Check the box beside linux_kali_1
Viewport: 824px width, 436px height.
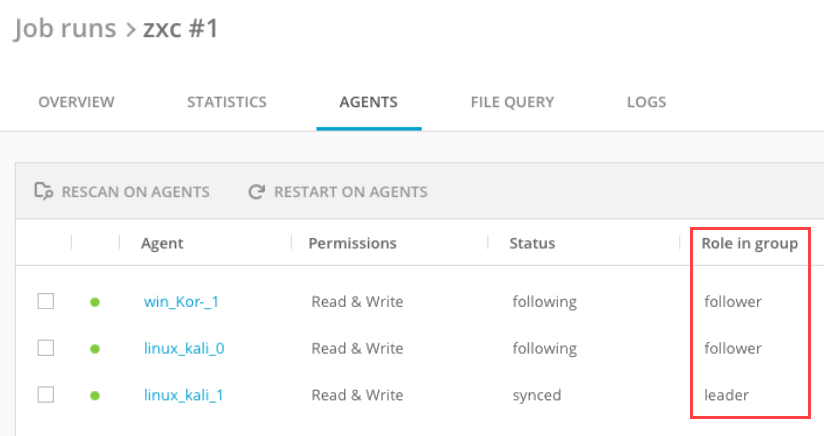click(x=45, y=395)
